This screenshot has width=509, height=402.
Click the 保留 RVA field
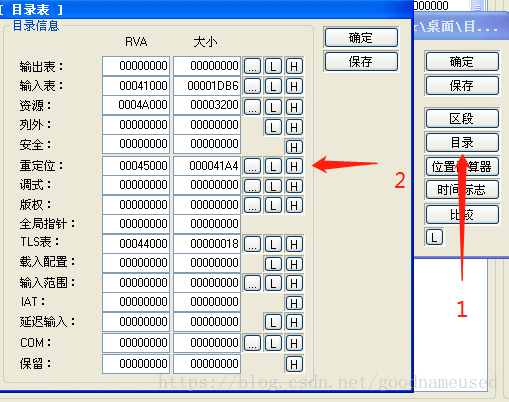click(x=136, y=364)
